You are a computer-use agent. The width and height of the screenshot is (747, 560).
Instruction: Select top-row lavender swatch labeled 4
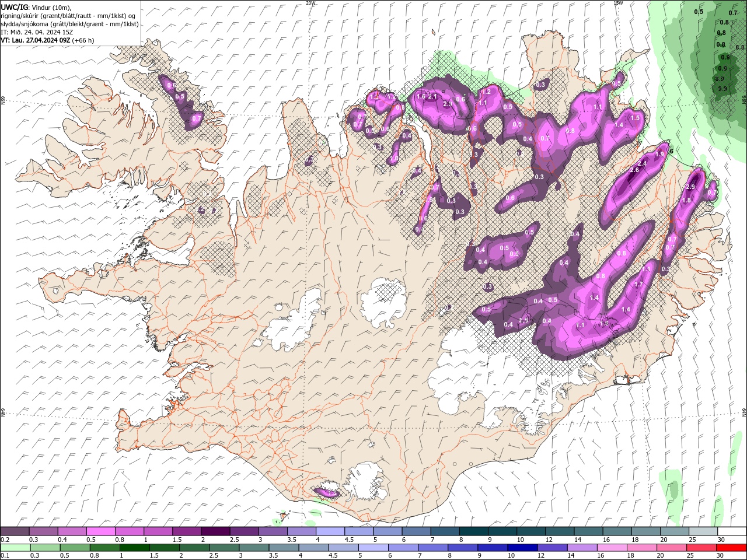point(330,531)
